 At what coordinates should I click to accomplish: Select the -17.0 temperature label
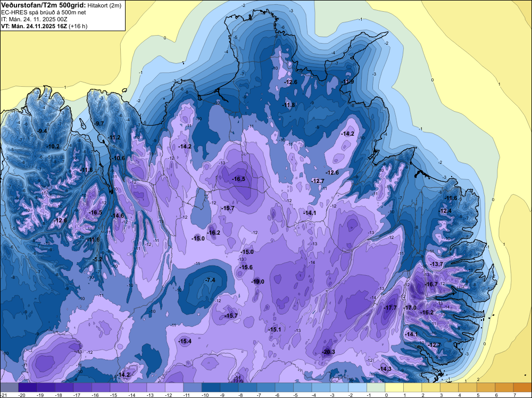point(410,308)
